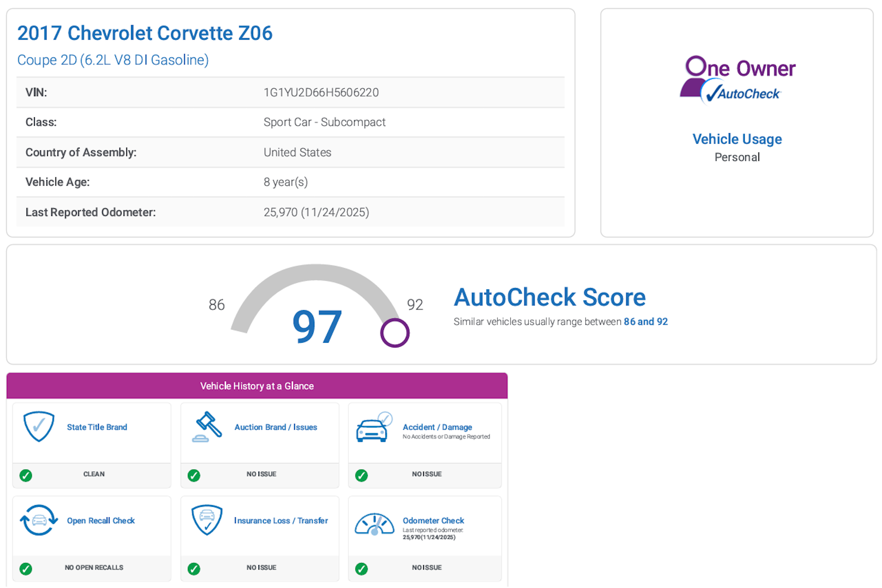Viewport: 882px width, 588px height.
Task: Click green checkmark beside CLEAN status
Action: (26, 476)
